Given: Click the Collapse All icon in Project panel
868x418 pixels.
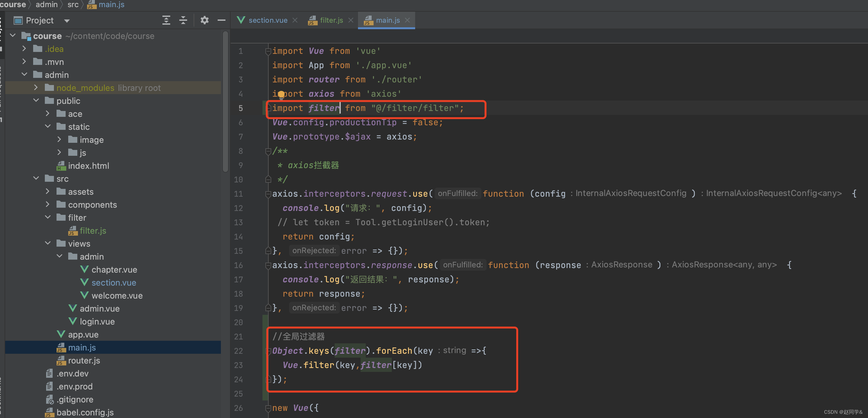Looking at the screenshot, I should click(183, 20).
